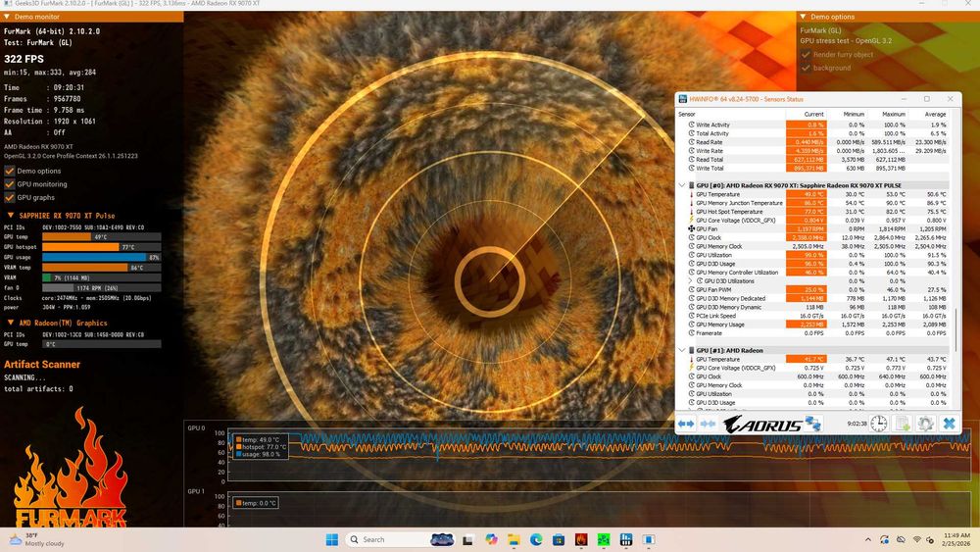Click the GPU hotspot bar showing 77°C
The width and height of the screenshot is (980, 552).
point(101,247)
